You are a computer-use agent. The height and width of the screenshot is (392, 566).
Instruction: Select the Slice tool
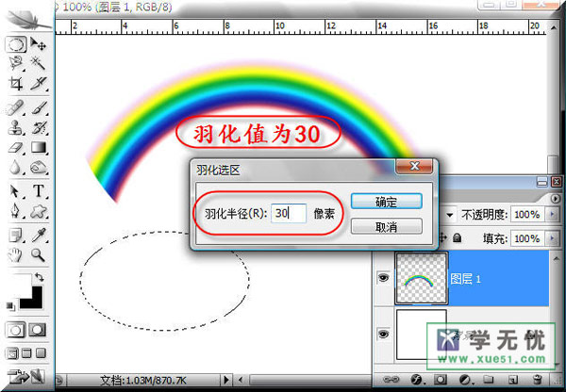[39, 84]
